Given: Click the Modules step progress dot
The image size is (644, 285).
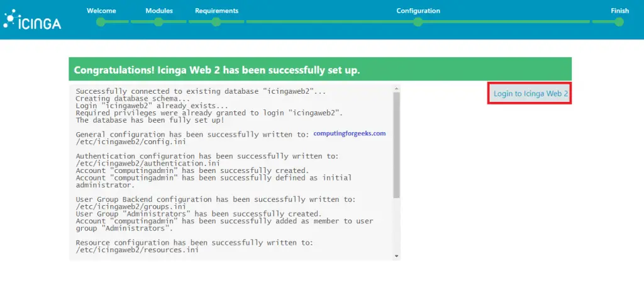Looking at the screenshot, I should tap(158, 22).
